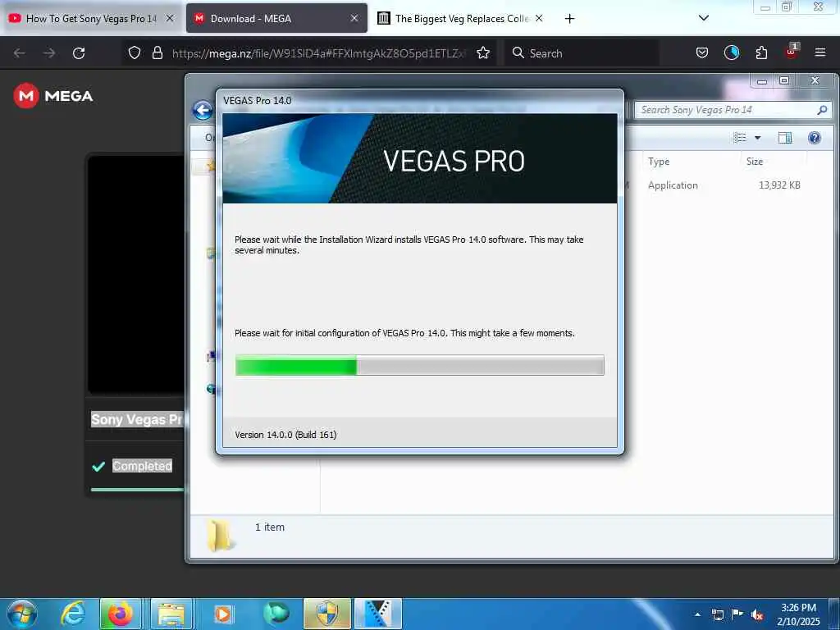Switch to the YouTube Sony Vegas tab
840x630 pixels.
(x=91, y=18)
